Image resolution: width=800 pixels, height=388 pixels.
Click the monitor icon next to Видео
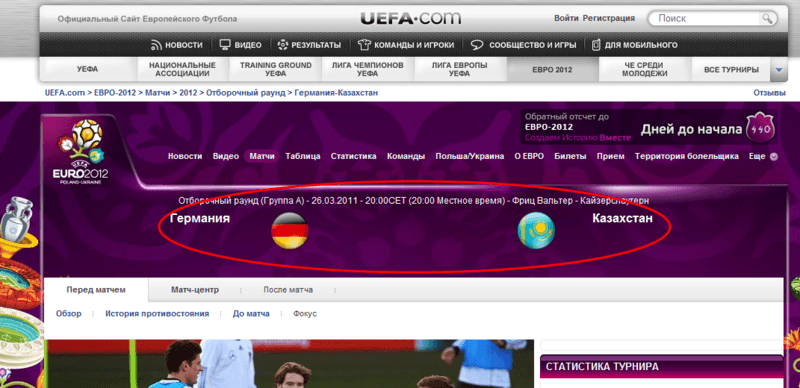(225, 44)
